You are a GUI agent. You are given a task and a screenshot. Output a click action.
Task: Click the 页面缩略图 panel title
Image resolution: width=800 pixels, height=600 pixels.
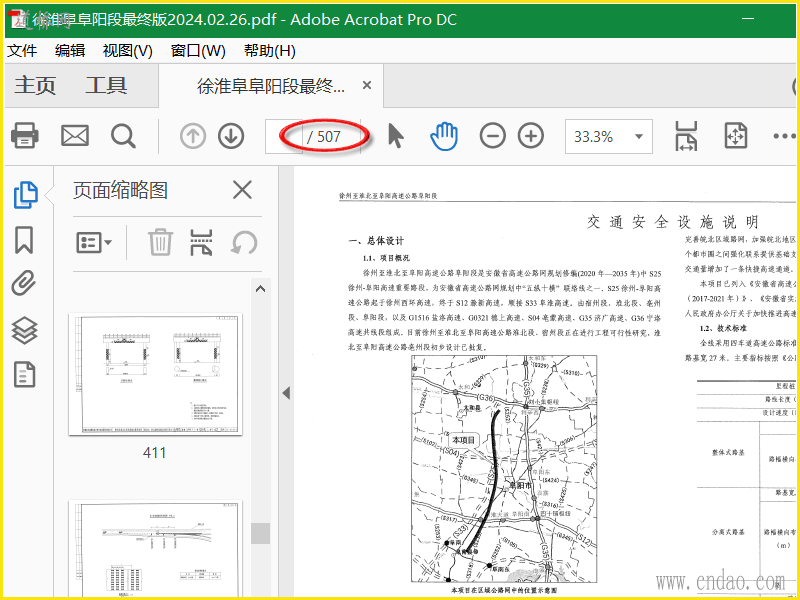click(120, 190)
